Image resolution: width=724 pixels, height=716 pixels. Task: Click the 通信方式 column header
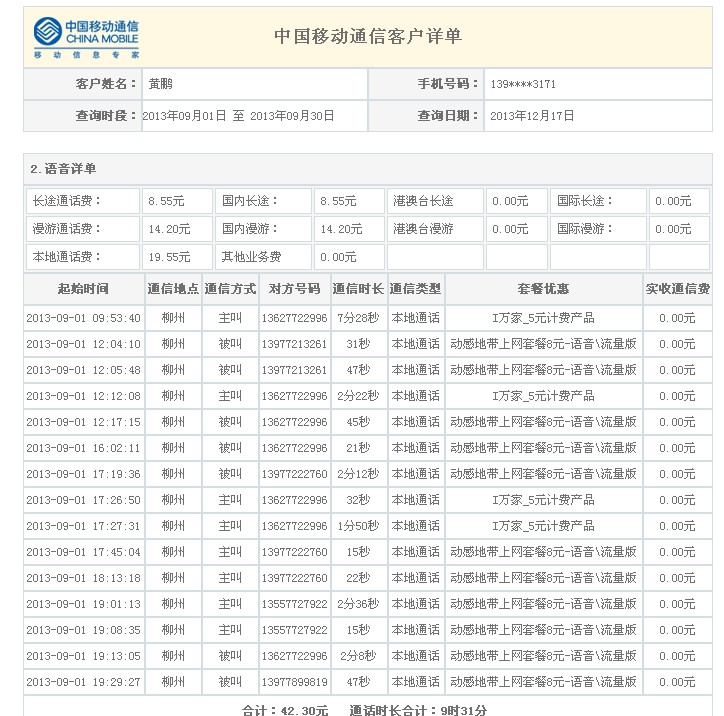(x=230, y=289)
